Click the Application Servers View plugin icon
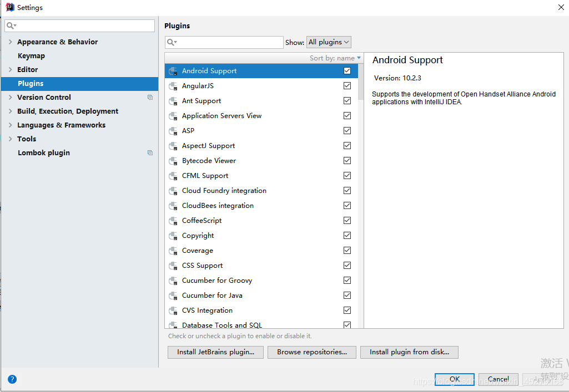569x392 pixels. [x=173, y=116]
